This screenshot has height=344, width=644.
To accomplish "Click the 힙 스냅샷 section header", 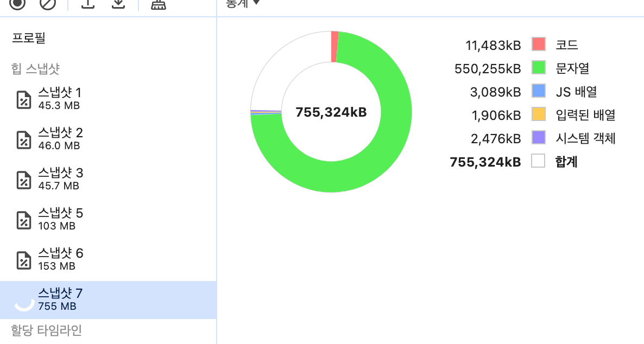I will tap(35, 68).
